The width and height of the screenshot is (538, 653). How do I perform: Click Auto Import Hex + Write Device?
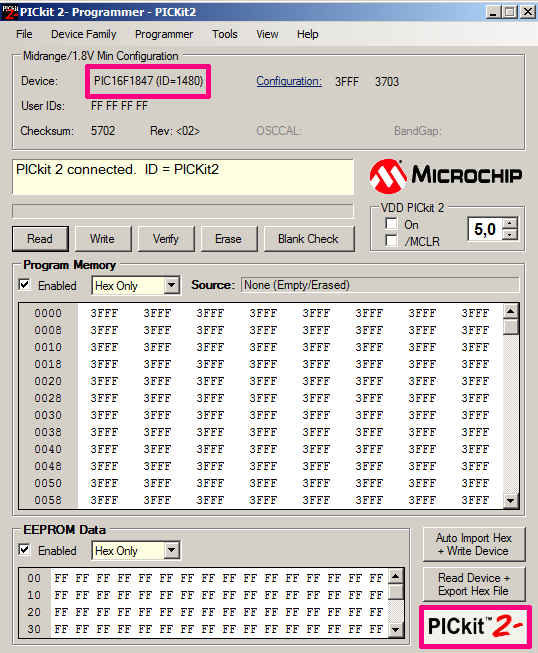pos(474,545)
